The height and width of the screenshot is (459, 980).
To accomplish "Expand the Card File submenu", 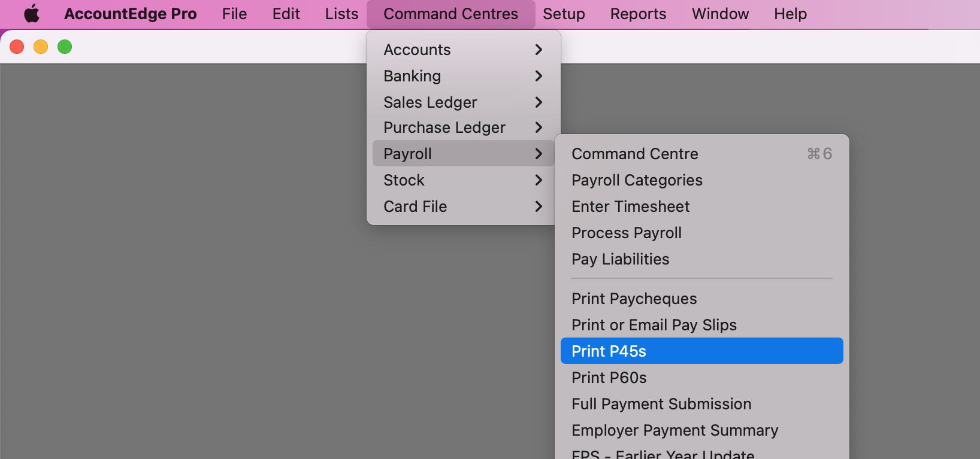I will point(463,206).
